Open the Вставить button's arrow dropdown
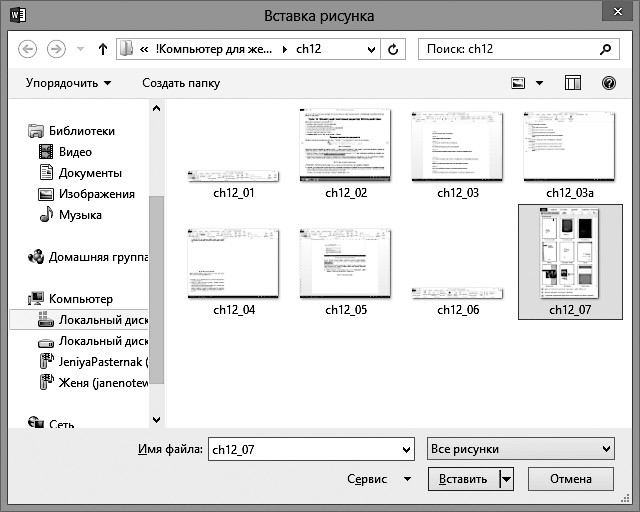 point(506,479)
